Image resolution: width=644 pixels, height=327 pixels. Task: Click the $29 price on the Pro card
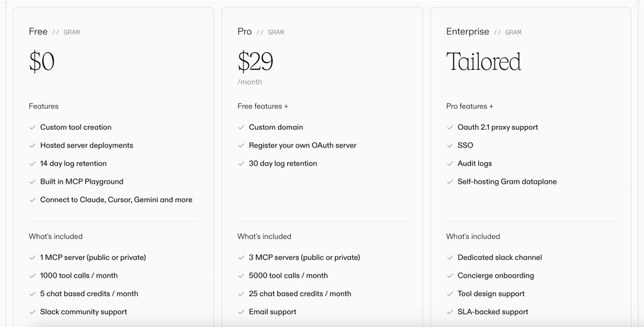[x=255, y=62]
